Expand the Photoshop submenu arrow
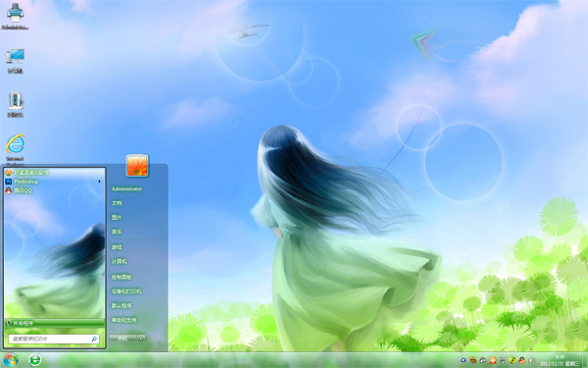This screenshot has width=588, height=368. [x=99, y=182]
